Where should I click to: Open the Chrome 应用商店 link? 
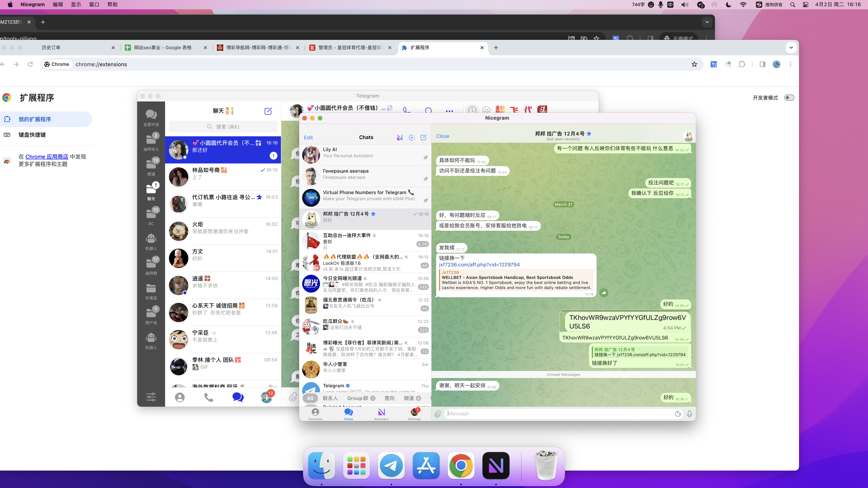click(x=47, y=157)
